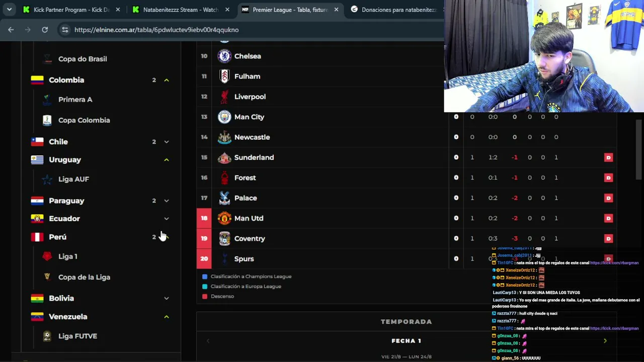Click the 1:2 score in Sunderland row
Screen dimensions: 644x362
pos(493,157)
